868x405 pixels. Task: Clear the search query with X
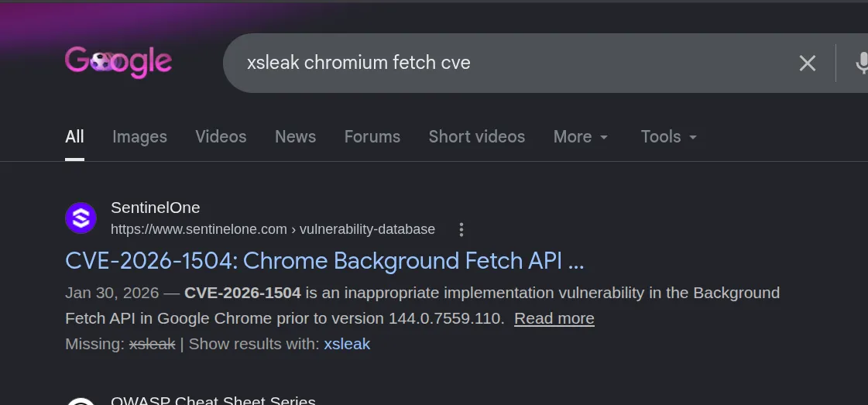point(807,63)
